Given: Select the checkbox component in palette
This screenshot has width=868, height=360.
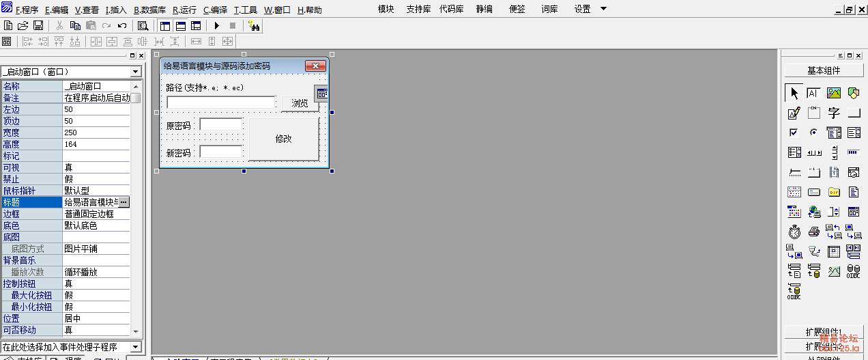Looking at the screenshot, I should click(794, 133).
